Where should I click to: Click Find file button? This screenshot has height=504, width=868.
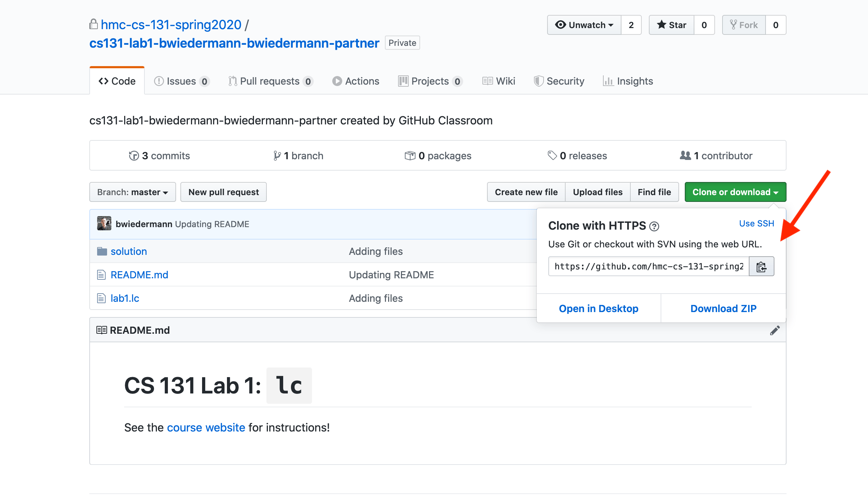click(655, 192)
